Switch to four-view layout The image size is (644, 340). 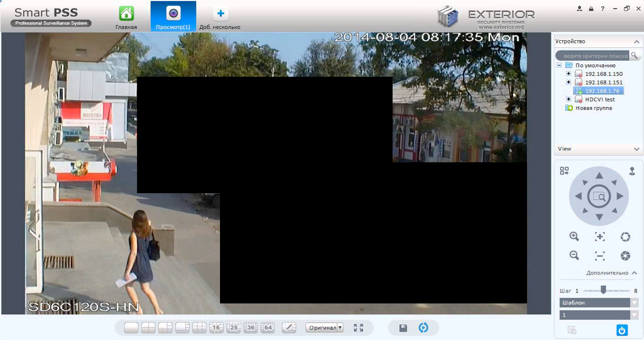pos(148,328)
